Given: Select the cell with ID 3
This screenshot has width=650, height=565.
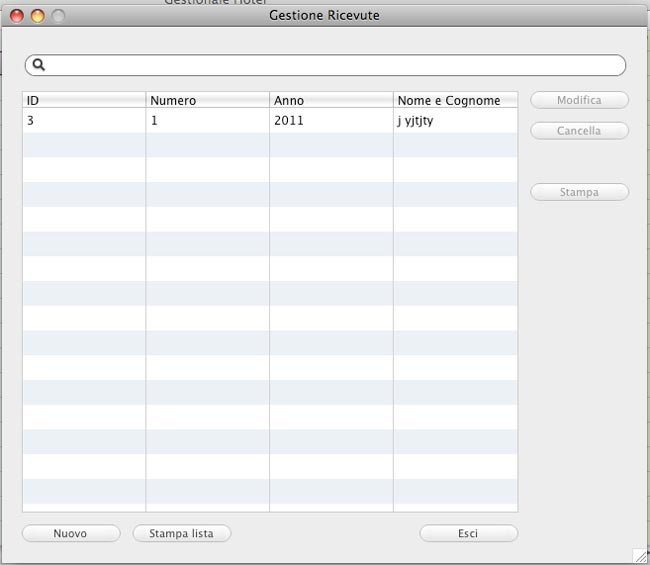Looking at the screenshot, I should [x=84, y=121].
